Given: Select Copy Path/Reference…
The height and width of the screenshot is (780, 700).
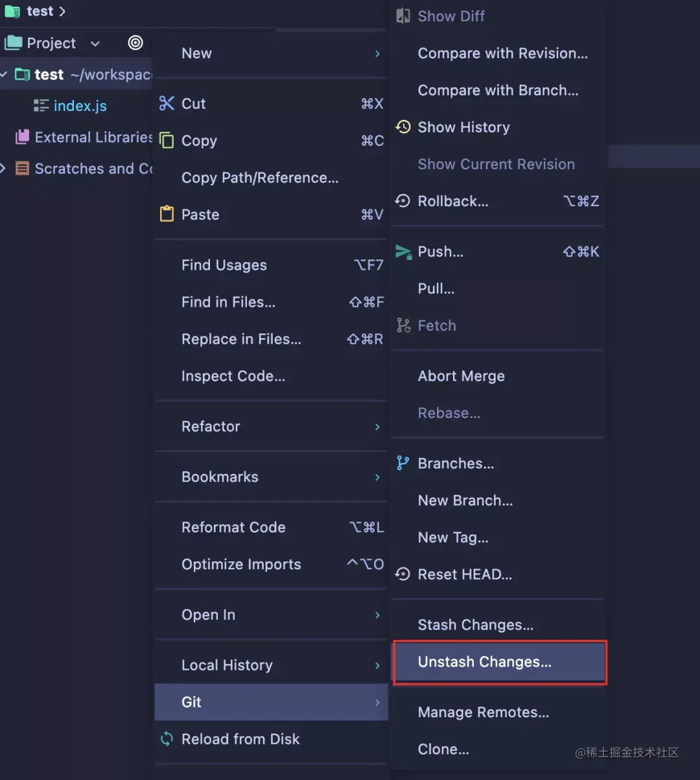Looking at the screenshot, I should [272, 178].
